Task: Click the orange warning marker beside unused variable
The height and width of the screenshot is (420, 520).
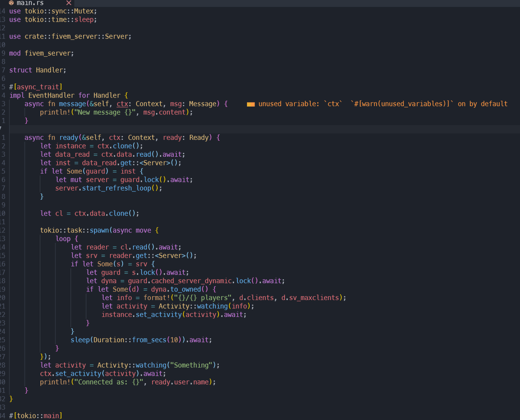Action: coord(250,104)
